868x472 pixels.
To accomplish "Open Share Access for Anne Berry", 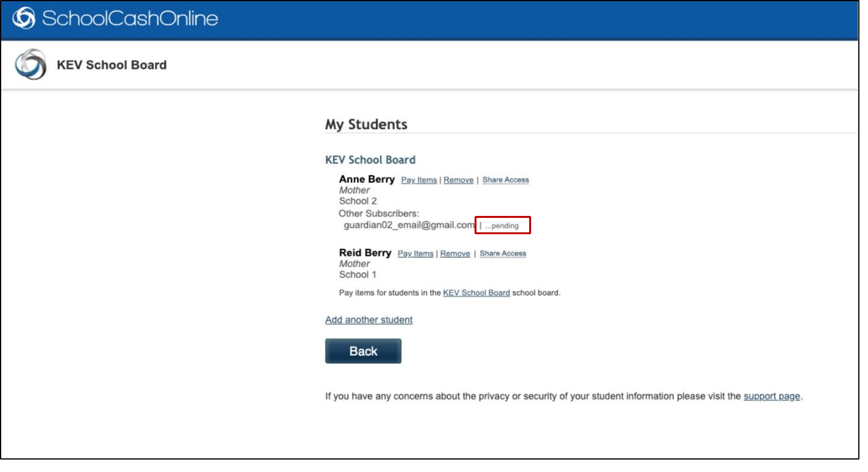I will 505,180.
